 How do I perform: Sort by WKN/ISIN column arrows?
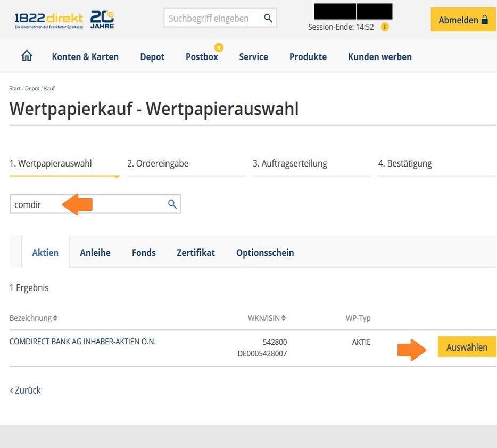pyautogui.click(x=284, y=318)
